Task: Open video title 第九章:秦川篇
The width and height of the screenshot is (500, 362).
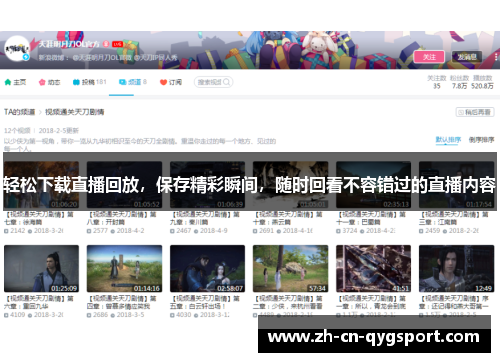Action: 205,218
